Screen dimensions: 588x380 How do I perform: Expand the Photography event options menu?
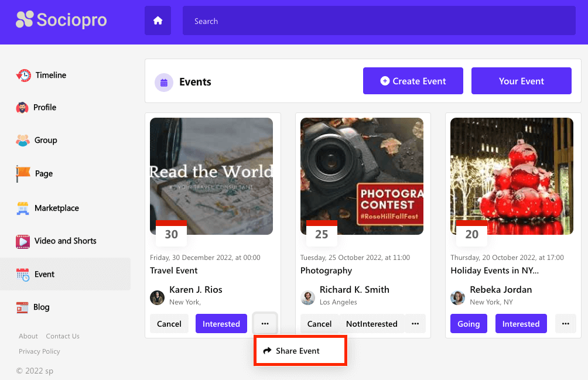coord(415,324)
